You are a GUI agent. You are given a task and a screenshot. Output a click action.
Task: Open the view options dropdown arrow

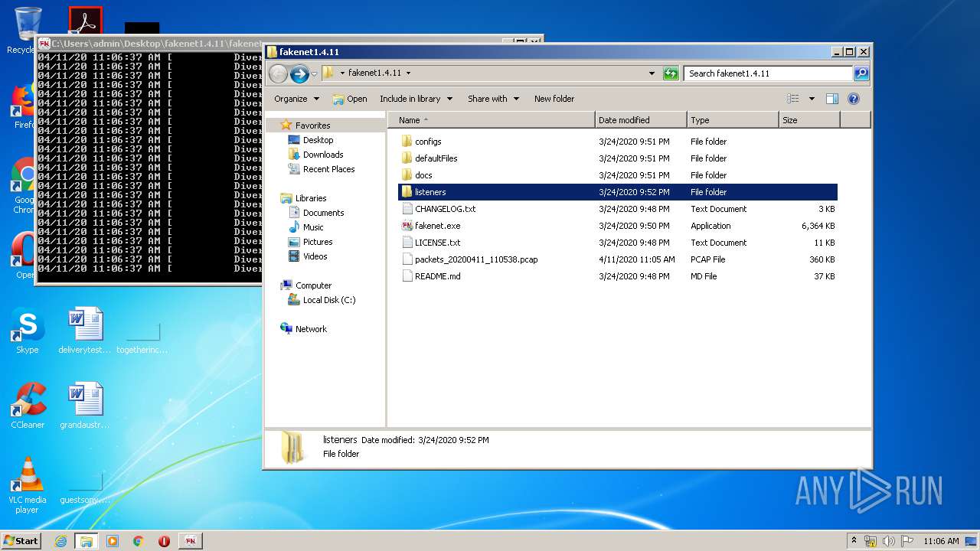click(x=812, y=99)
